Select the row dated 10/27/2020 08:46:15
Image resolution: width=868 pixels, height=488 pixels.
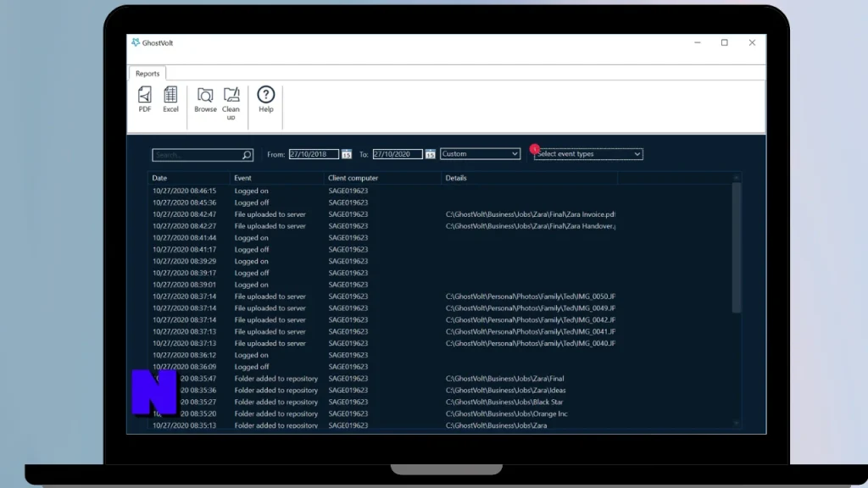tap(440, 191)
